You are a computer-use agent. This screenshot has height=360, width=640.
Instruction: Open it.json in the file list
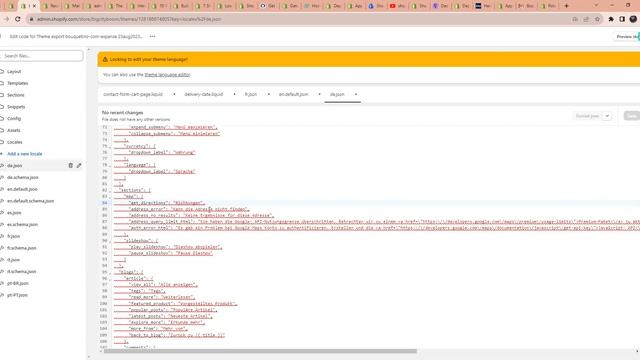point(13,260)
